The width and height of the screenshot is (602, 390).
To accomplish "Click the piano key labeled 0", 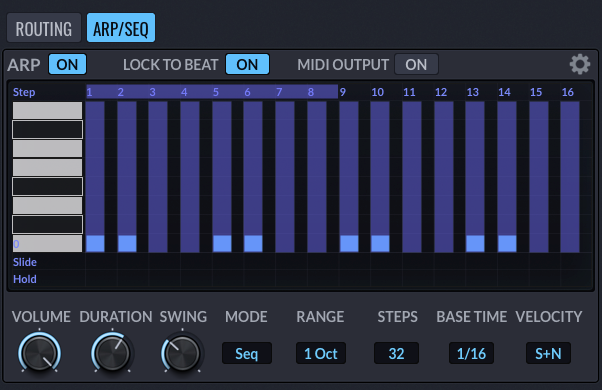I will click(x=47, y=243).
